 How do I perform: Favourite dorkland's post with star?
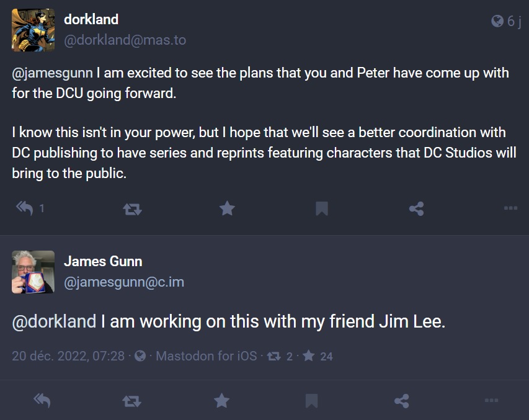click(x=227, y=208)
